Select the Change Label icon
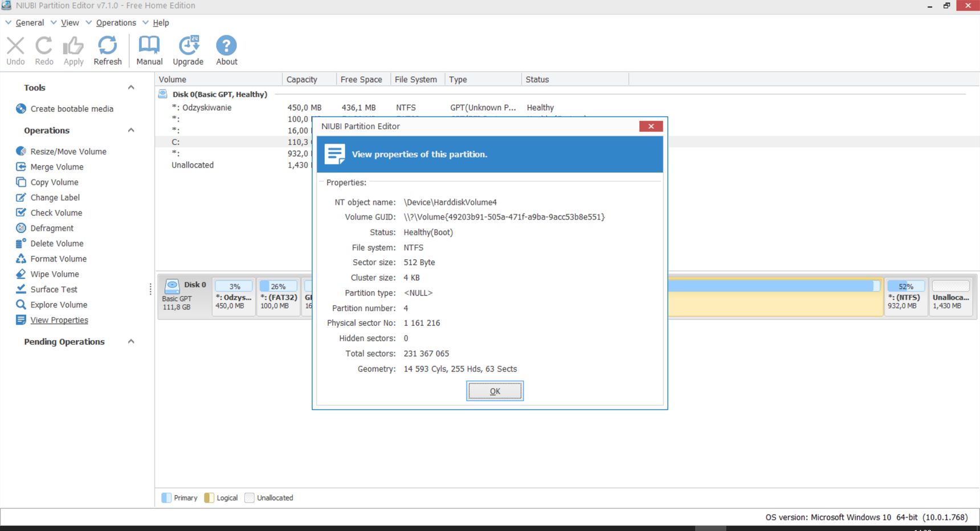The width and height of the screenshot is (980, 531). pyautogui.click(x=21, y=197)
